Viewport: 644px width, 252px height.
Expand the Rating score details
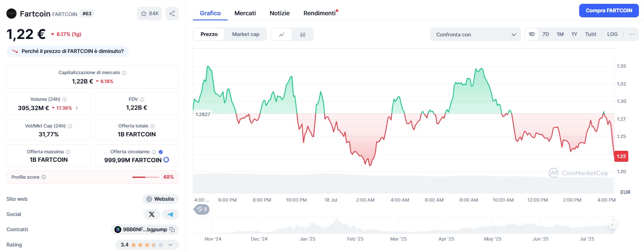pos(171,245)
